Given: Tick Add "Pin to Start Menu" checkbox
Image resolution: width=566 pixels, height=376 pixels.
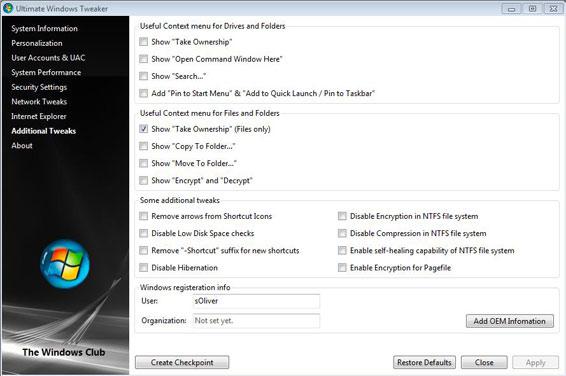Looking at the screenshot, I should [144, 93].
